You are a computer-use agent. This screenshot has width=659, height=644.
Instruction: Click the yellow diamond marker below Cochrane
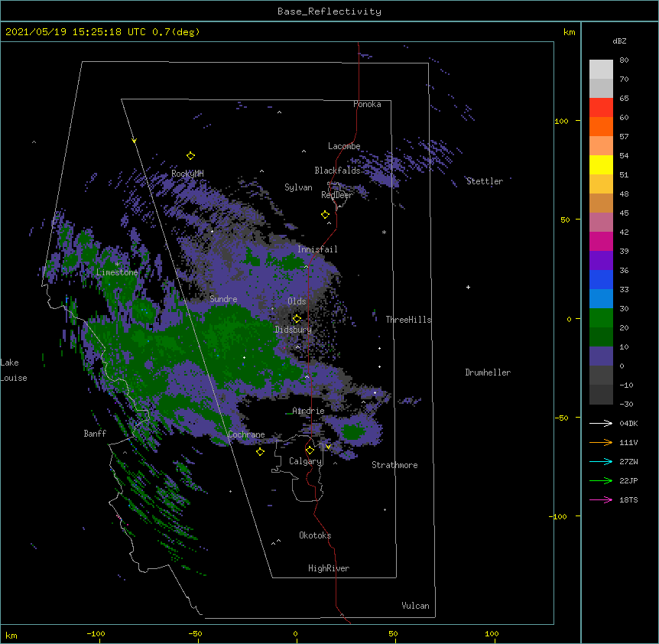[x=260, y=451]
